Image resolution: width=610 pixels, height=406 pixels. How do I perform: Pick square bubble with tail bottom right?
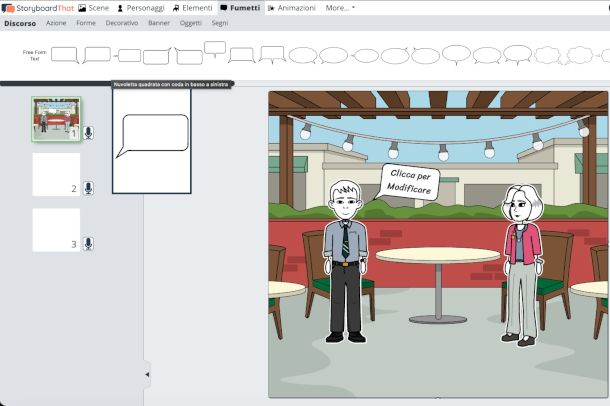coord(65,55)
